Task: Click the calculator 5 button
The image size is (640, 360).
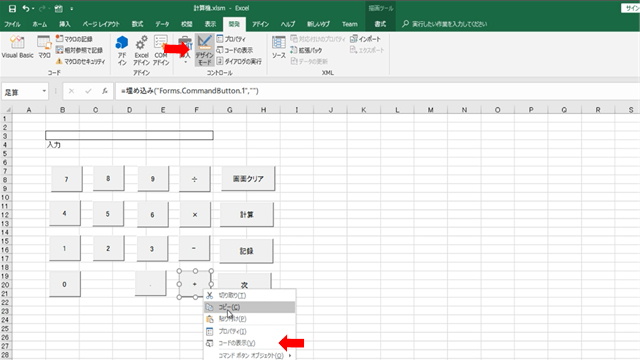Action: click(108, 213)
